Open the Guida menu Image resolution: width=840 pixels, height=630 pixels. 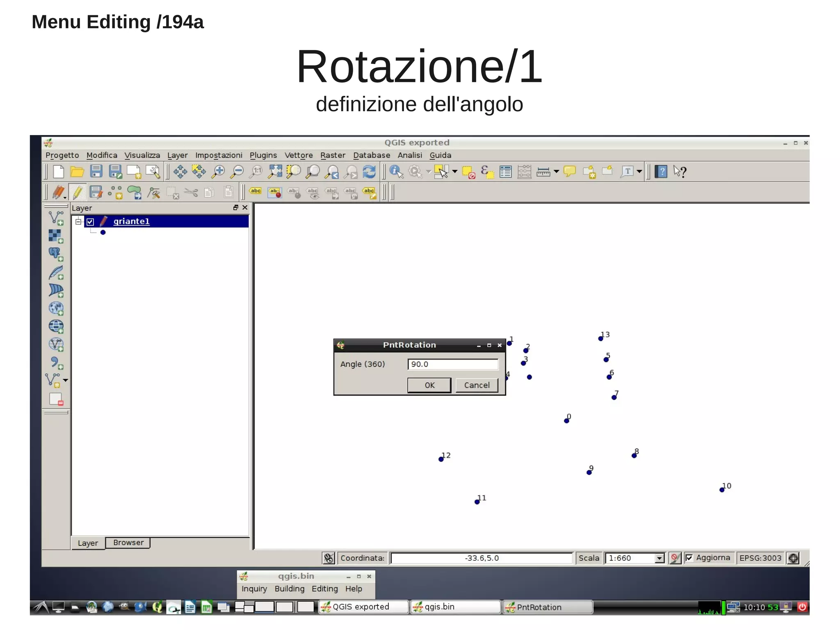click(440, 155)
